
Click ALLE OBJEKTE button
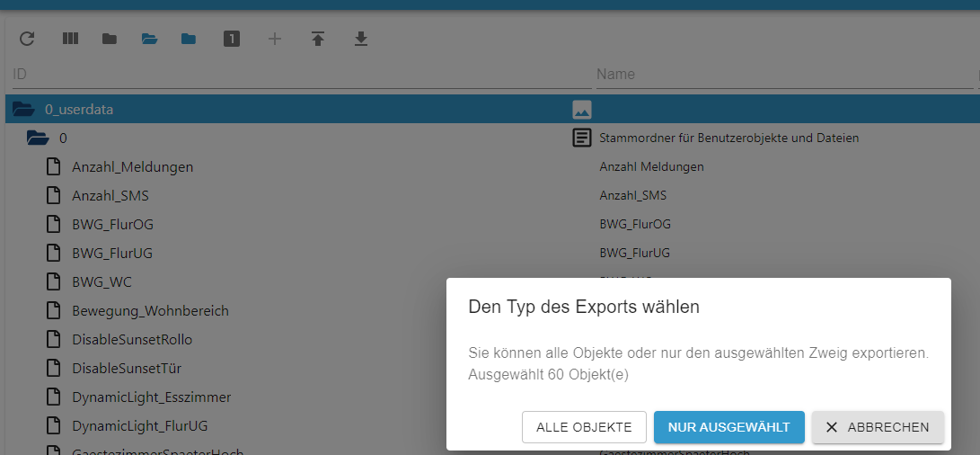(x=585, y=427)
